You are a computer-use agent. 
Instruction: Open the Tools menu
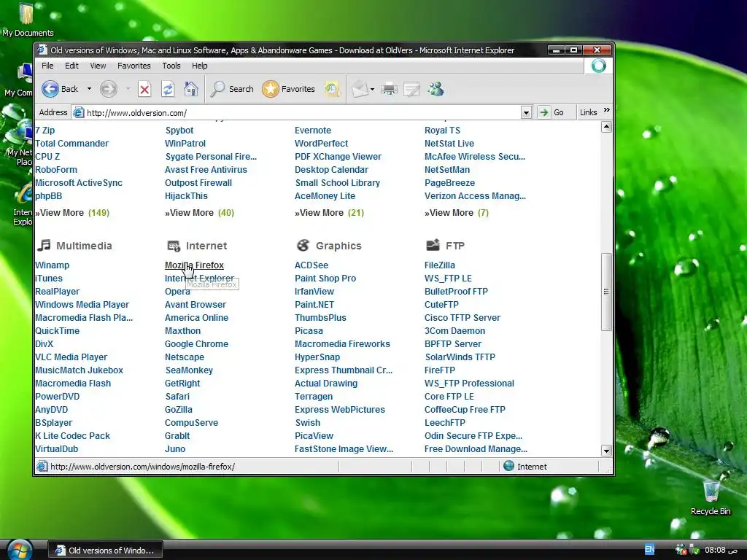(171, 66)
